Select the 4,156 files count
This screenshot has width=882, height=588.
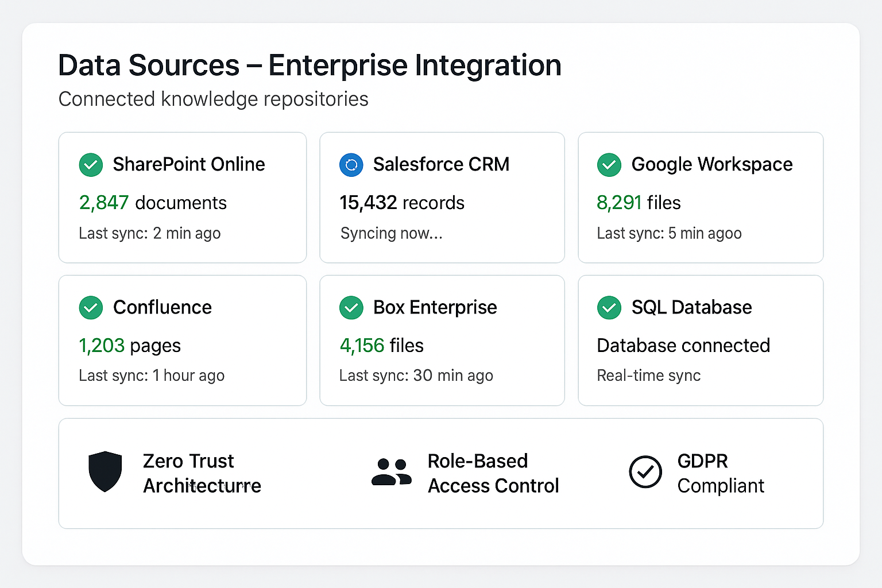click(382, 346)
